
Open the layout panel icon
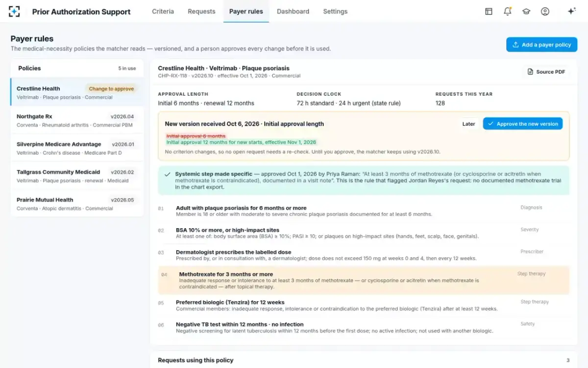click(489, 11)
